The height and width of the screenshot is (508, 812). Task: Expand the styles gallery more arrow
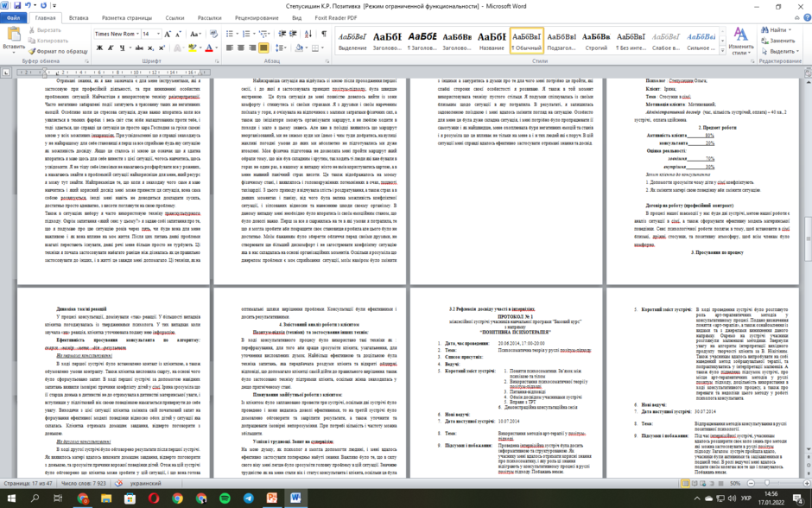click(x=722, y=51)
